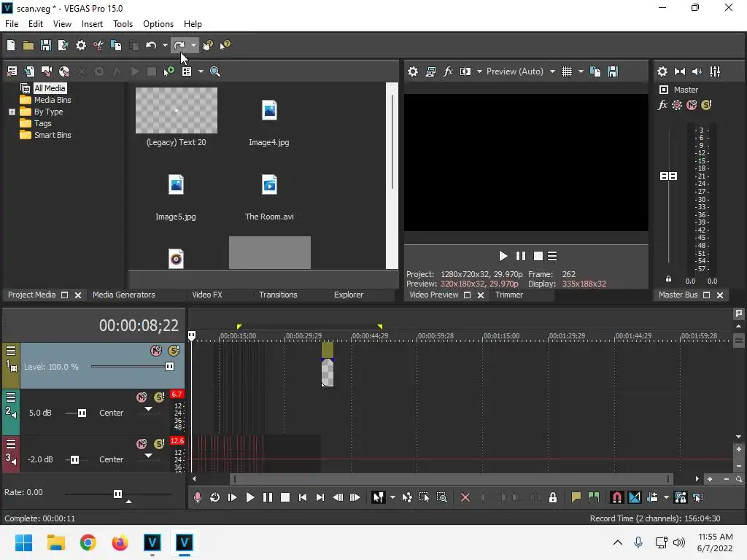Viewport: 747px width, 560px height.
Task: Click Master FX icon
Action: point(662,105)
